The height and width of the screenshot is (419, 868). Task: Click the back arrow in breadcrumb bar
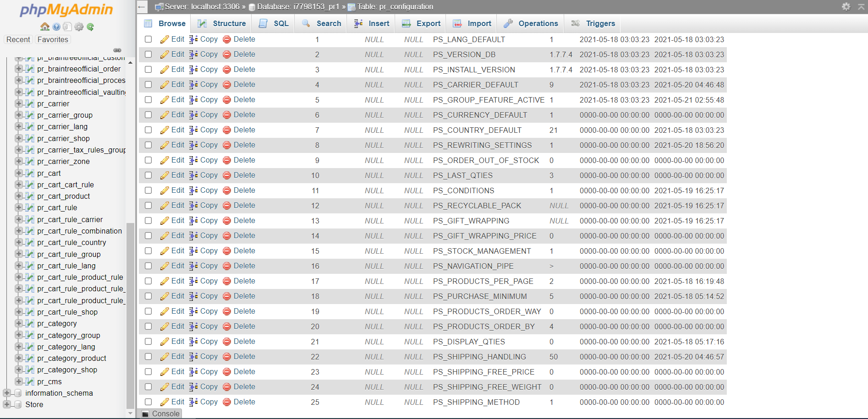tap(142, 6)
